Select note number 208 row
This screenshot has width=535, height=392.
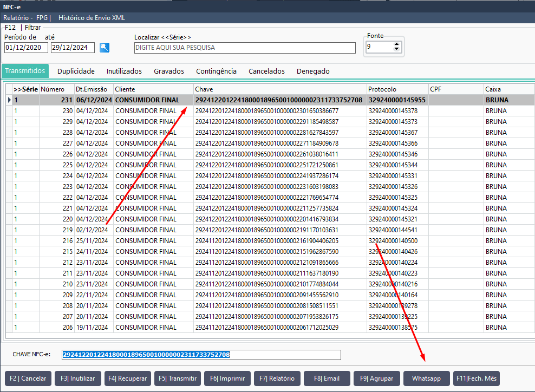(270, 306)
